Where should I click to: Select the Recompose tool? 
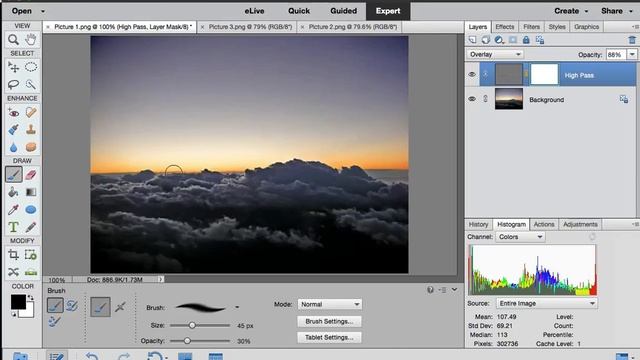[x=31, y=255]
